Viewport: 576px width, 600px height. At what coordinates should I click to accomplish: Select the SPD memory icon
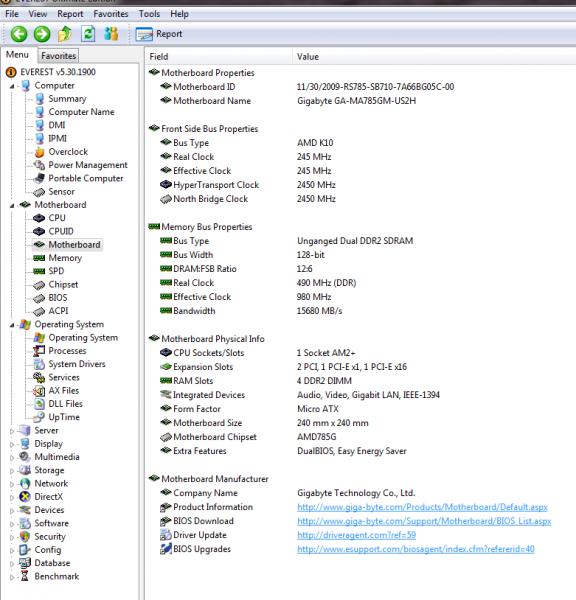39,271
